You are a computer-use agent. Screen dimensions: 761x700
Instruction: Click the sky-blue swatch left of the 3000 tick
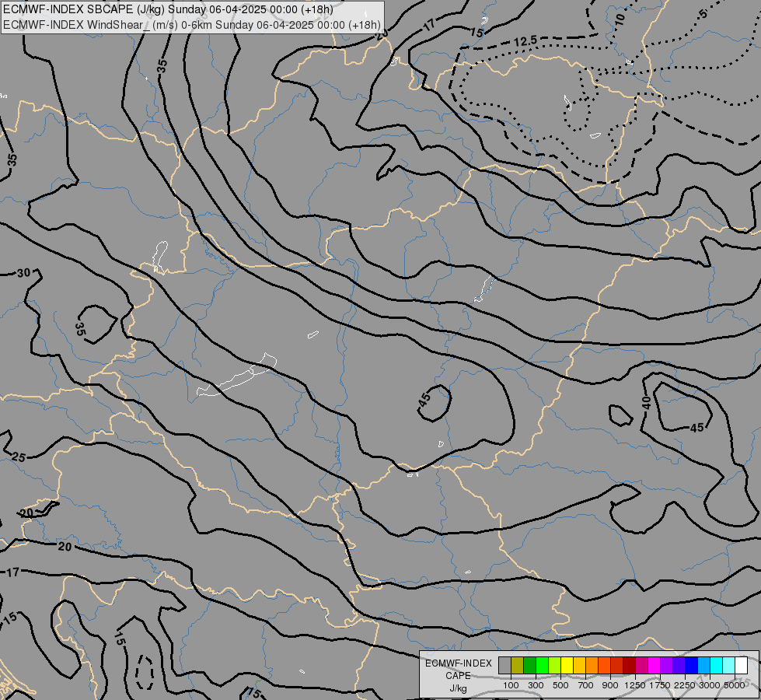coord(704,666)
